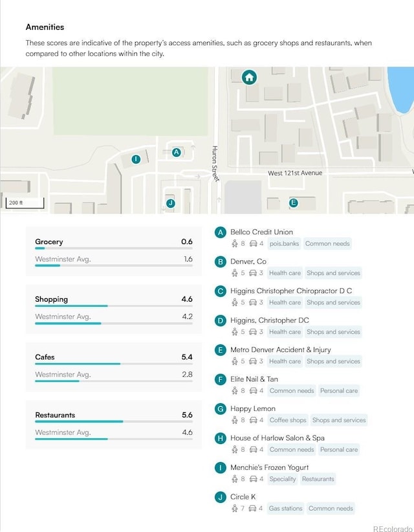Click list badge F for Elite Nail & Tan

221,379
